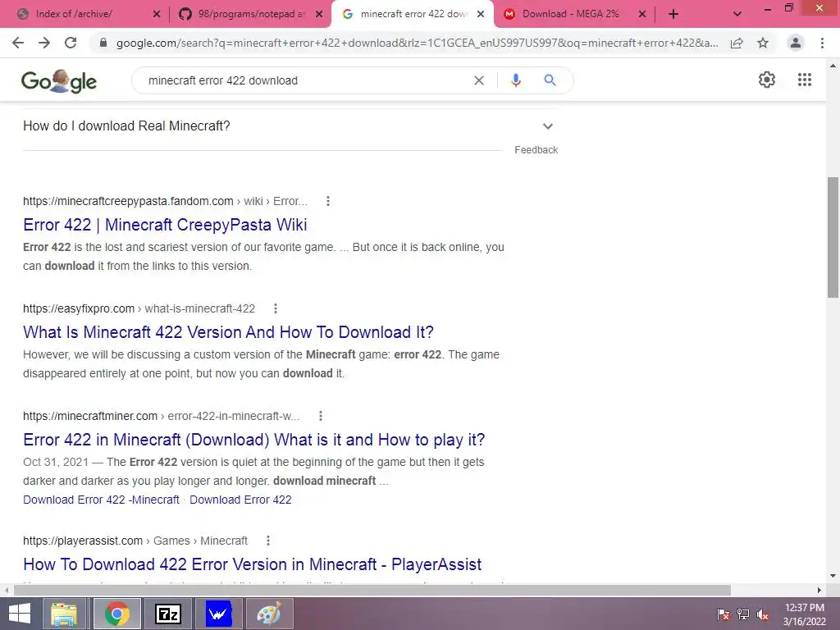Follow the "Download Error 422" sitelink

240,500
